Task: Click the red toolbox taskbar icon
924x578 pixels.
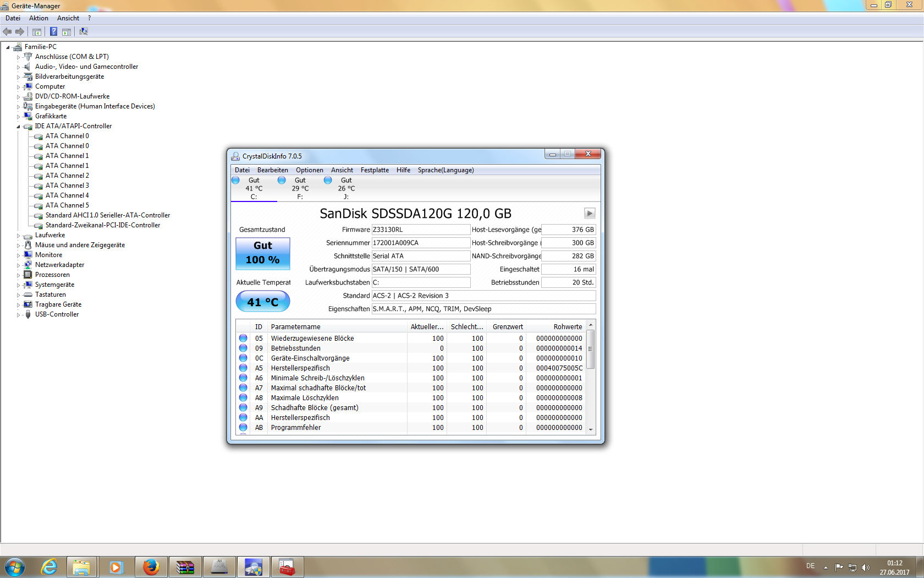Action: tap(287, 567)
